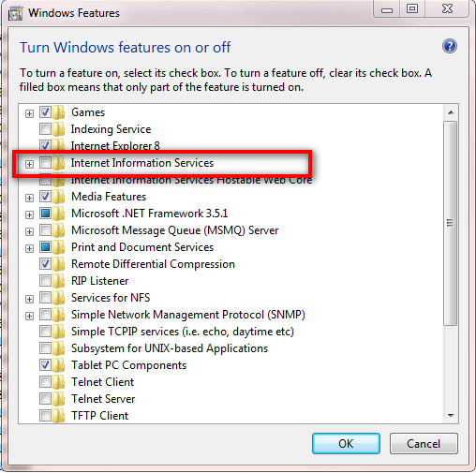Screen dimensions: 476x473
Task: Select Subsystem for UNIX-based Applications item
Action: coord(170,348)
